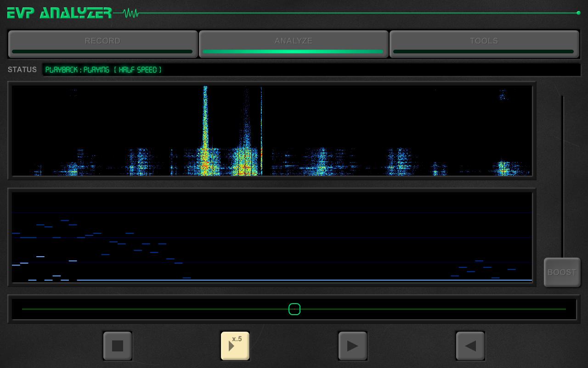Click the forward play triangle button
588x368 pixels.
pyautogui.click(x=353, y=346)
